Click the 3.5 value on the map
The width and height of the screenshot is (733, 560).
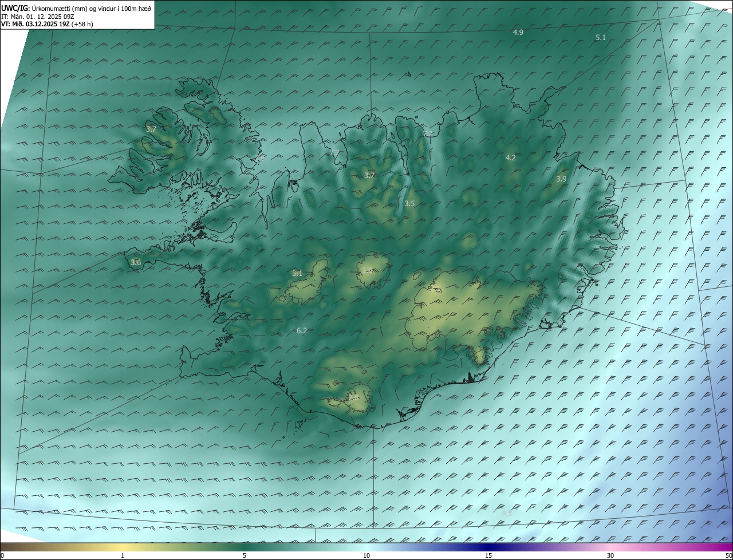(409, 203)
